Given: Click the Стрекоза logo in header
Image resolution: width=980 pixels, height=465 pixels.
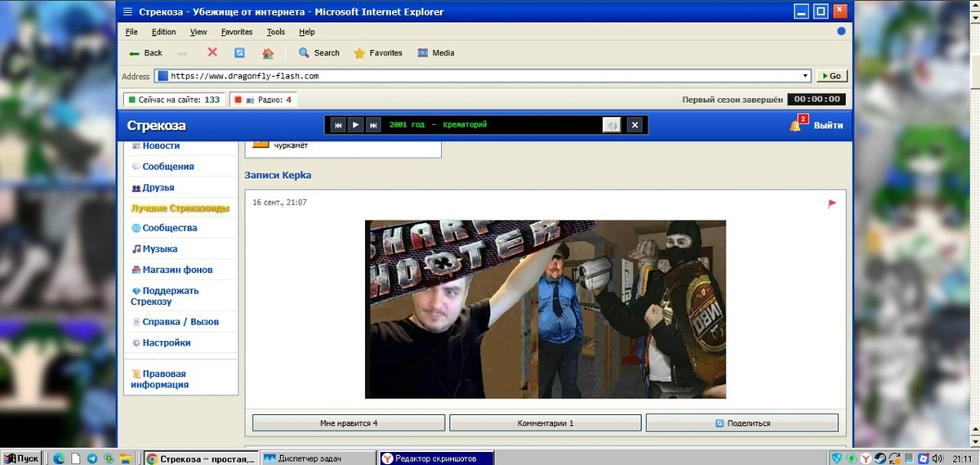Looking at the screenshot, I should click(156, 125).
